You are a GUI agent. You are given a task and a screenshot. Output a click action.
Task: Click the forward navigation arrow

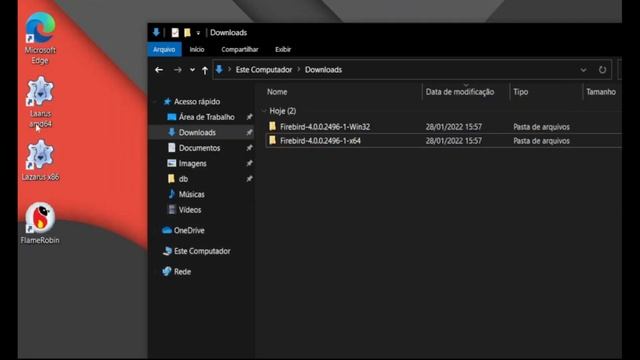point(178,70)
